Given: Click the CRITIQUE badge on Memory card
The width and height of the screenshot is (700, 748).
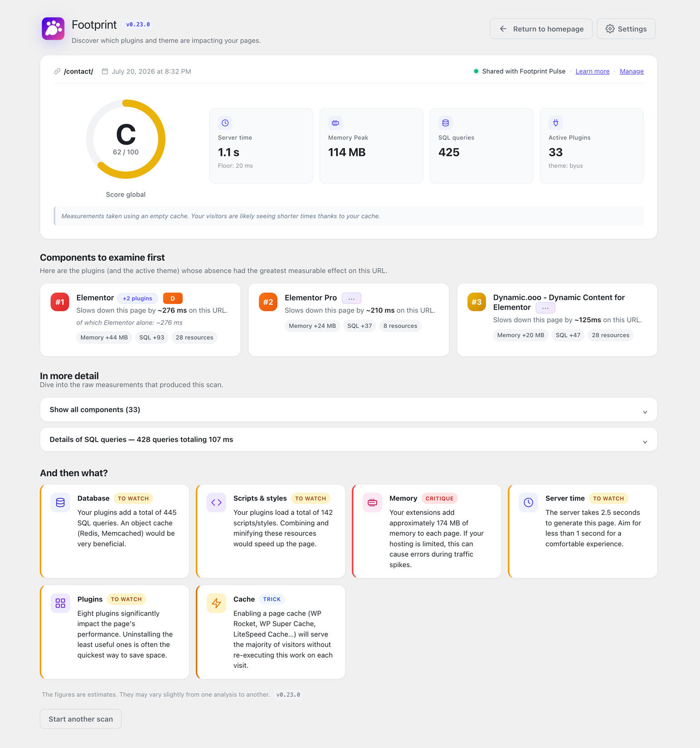Looking at the screenshot, I should [x=439, y=498].
